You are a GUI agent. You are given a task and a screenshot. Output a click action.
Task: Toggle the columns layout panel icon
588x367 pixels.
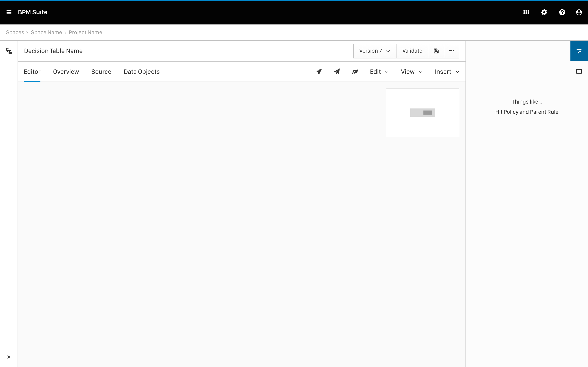[x=579, y=72]
